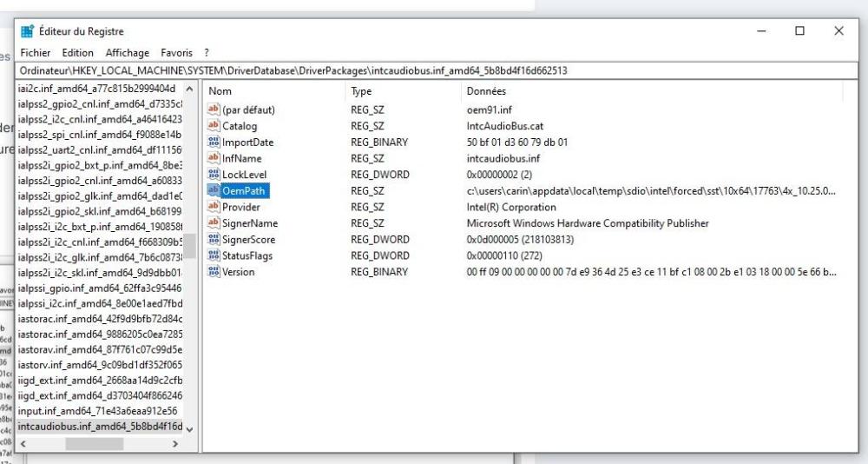868x464 pixels.
Task: Select the iastorac.inf_amd64_42f9d9bfb72d84c key
Action: coord(100,319)
